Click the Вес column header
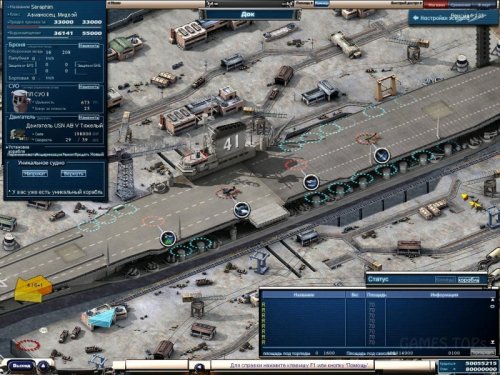 click(355, 295)
